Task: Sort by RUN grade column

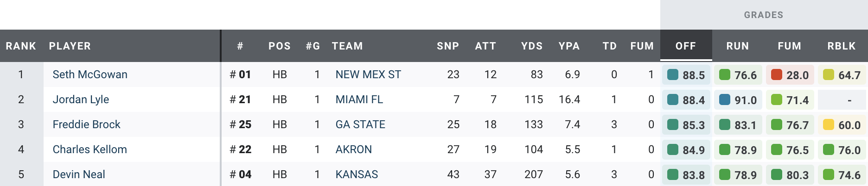Action: [x=737, y=46]
